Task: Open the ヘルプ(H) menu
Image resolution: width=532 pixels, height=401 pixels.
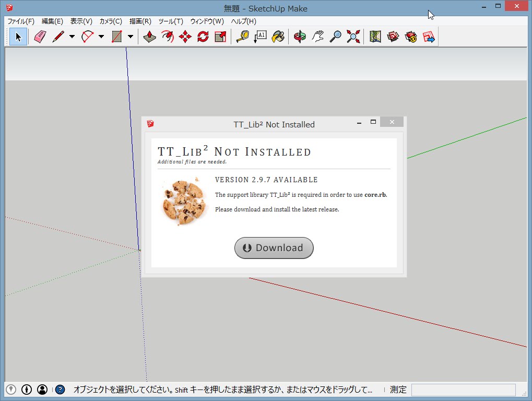Action: (x=244, y=21)
